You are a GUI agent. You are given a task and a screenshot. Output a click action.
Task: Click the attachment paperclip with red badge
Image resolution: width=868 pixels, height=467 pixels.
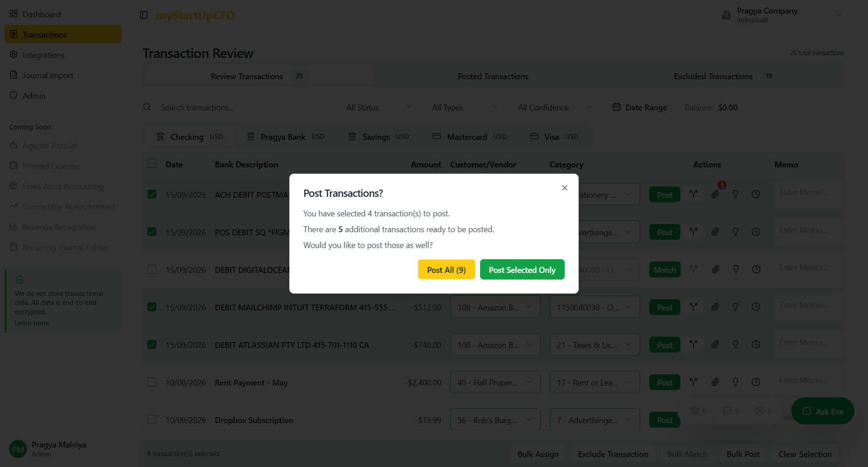click(715, 194)
